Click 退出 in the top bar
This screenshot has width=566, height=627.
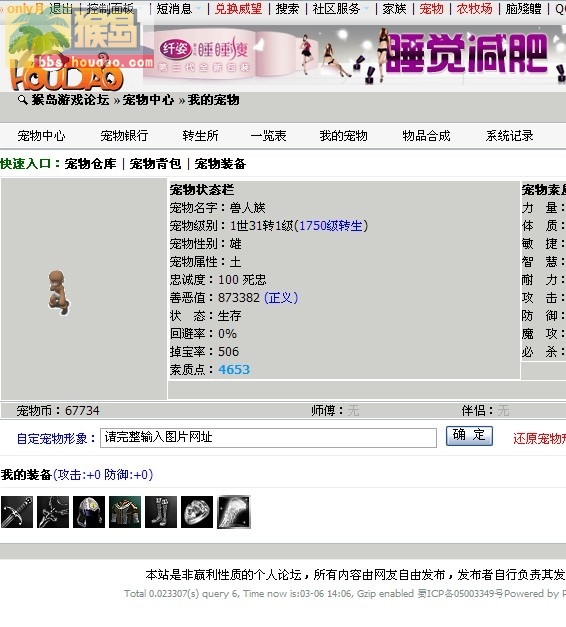pos(61,9)
